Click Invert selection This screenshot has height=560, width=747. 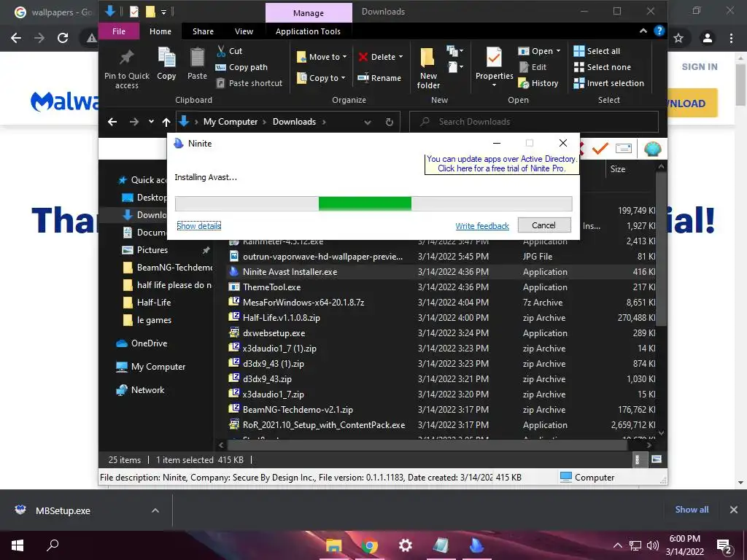[x=609, y=83]
